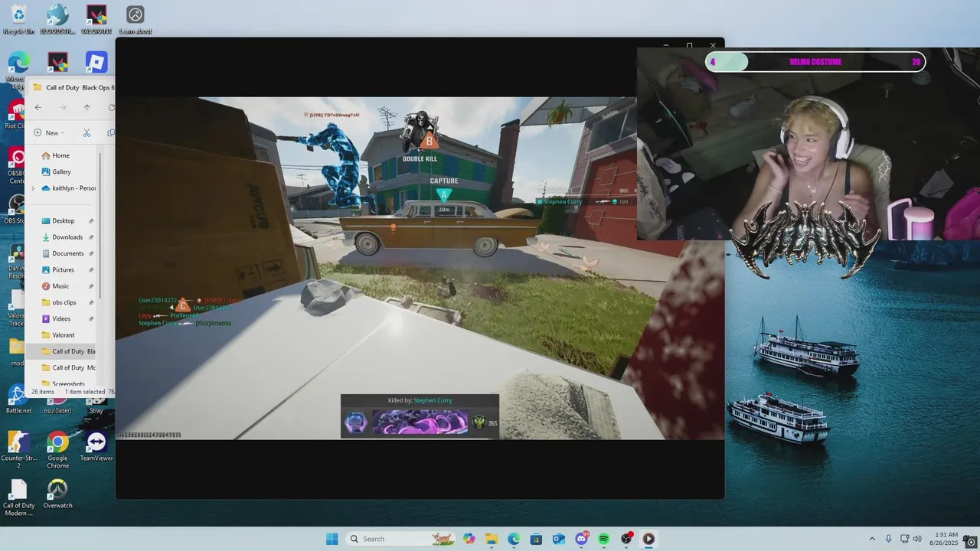
Task: Open the OBS Studio desktop shortcut
Action: (x=15, y=210)
